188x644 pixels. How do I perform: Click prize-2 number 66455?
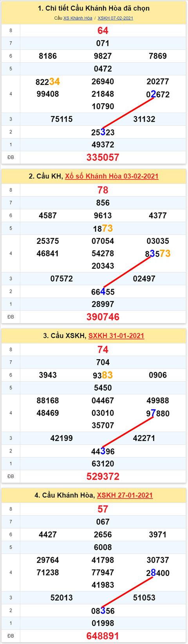(x=103, y=292)
